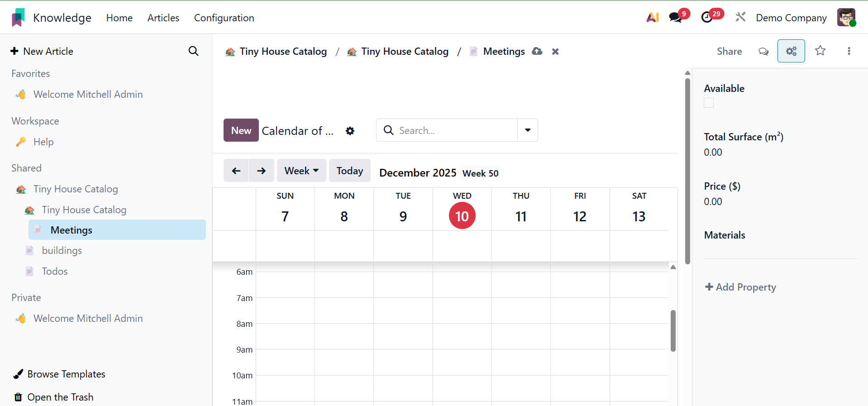Viewport: 868px width, 406px height.
Task: Add the article to favorites with the star
Action: 820,51
